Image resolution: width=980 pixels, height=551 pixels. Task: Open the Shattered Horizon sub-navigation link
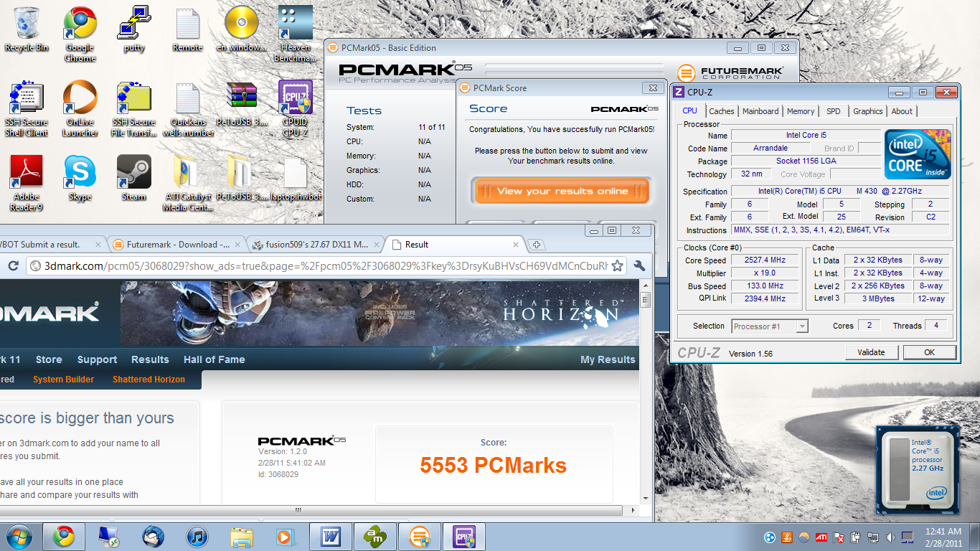[x=149, y=380]
